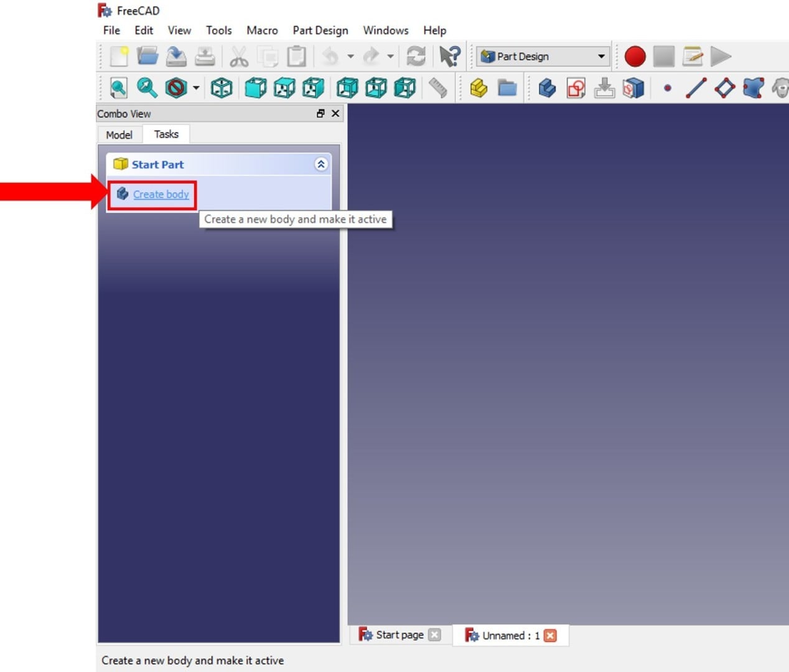This screenshot has height=672, width=789.
Task: Undock the Combo View panel
Action: click(320, 113)
